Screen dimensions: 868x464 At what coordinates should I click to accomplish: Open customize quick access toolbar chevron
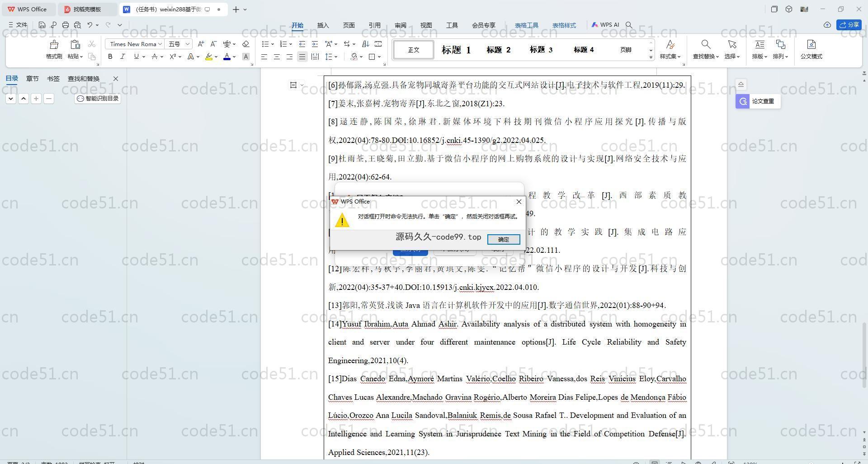coord(120,25)
